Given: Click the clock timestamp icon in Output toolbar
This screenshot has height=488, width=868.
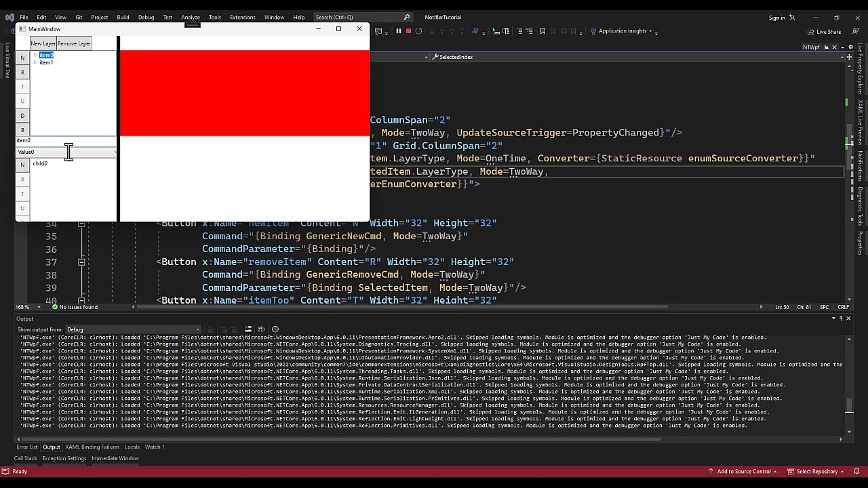Looking at the screenshot, I should coord(275,329).
